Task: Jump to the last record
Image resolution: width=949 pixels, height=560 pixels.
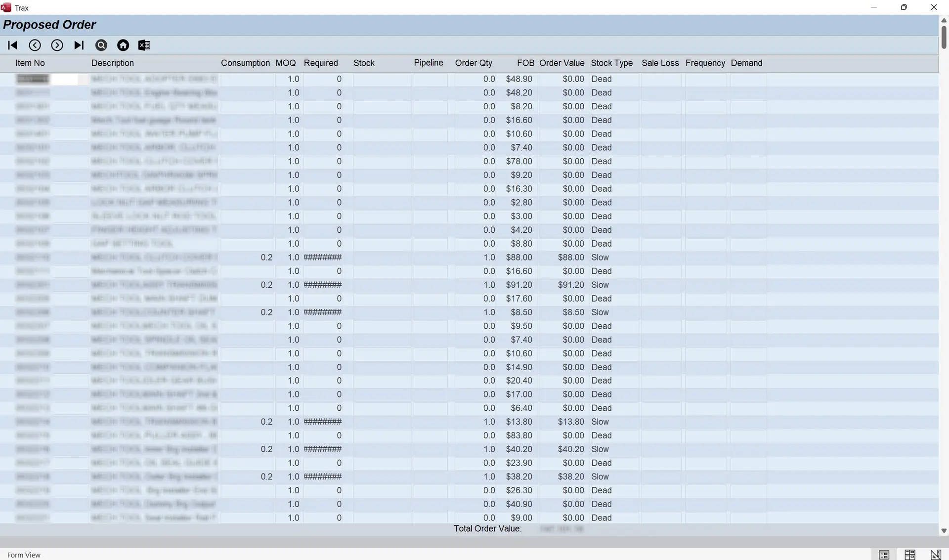Action: click(x=79, y=45)
